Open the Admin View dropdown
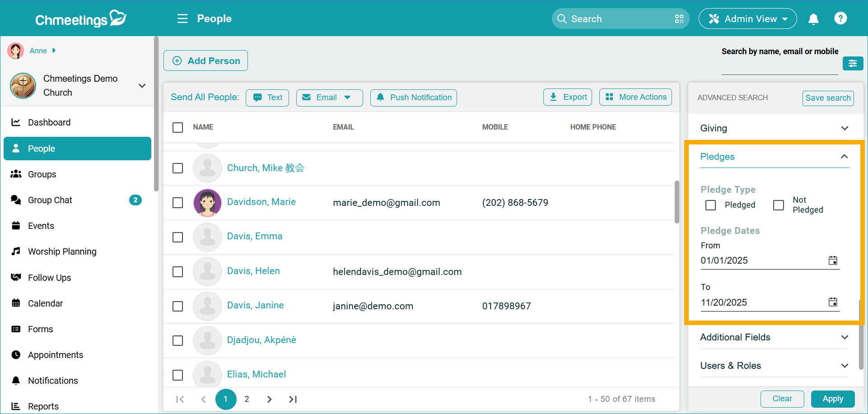This screenshot has width=868, height=414. pyautogui.click(x=747, y=19)
